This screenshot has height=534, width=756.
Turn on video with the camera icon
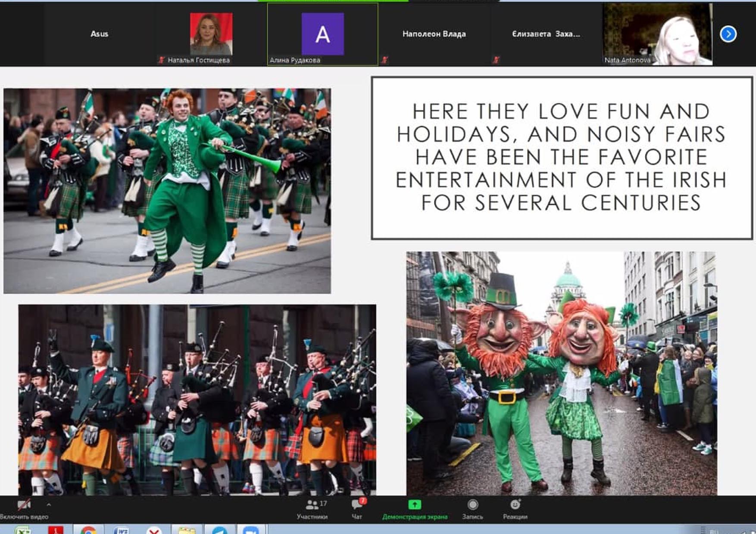click(x=24, y=505)
